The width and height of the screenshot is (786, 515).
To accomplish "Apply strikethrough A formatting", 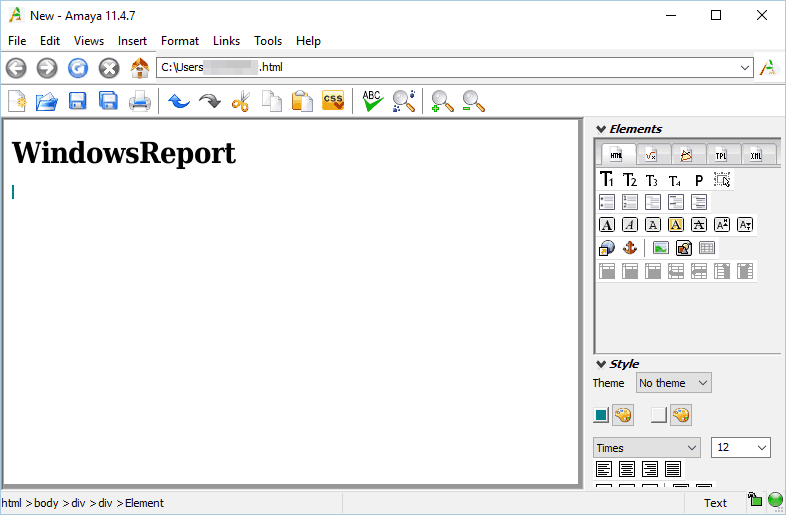I will click(699, 225).
